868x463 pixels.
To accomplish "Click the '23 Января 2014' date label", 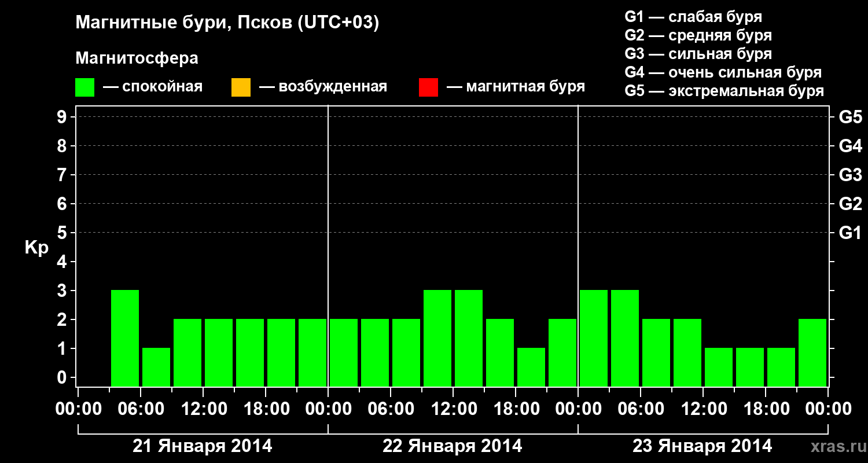I will (x=703, y=446).
